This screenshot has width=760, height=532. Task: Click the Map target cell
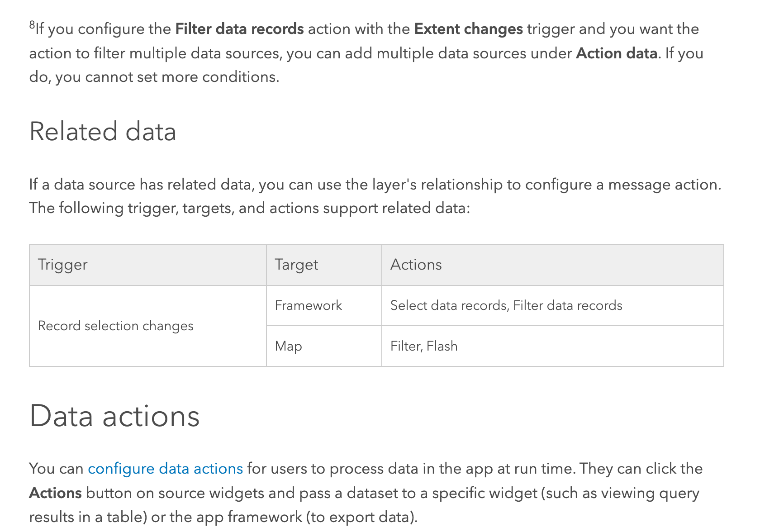pyautogui.click(x=288, y=346)
